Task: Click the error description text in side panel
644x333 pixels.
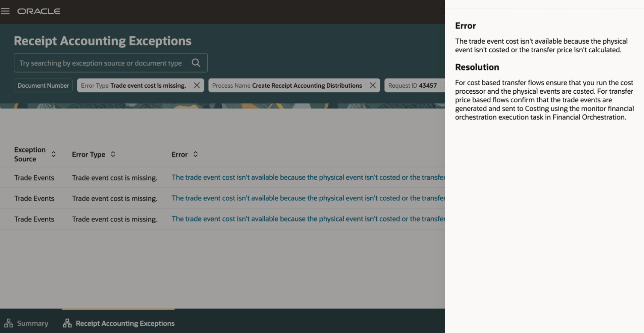Action: [541, 45]
